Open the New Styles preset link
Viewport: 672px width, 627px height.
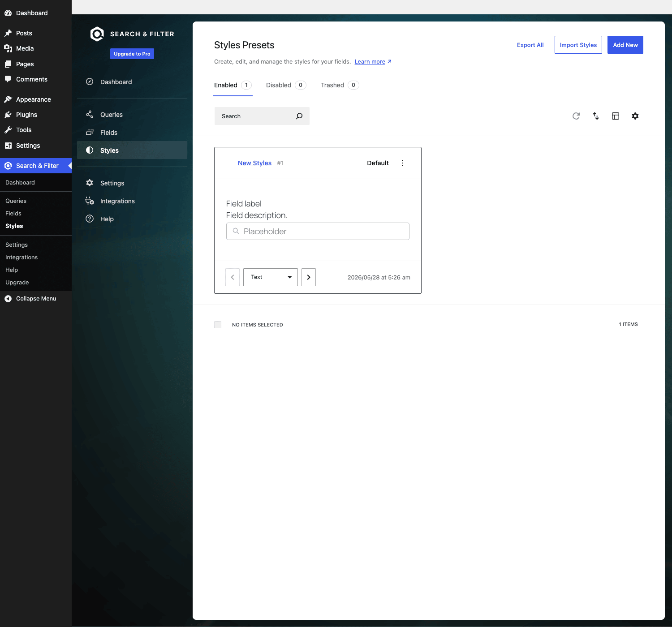click(254, 163)
